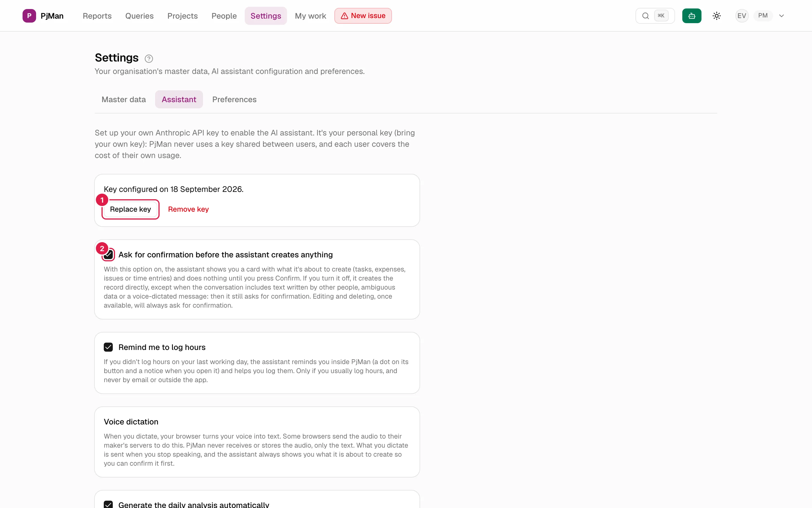Viewport: 812px width, 508px height.
Task: Click the PjMan brand name
Action: point(52,16)
